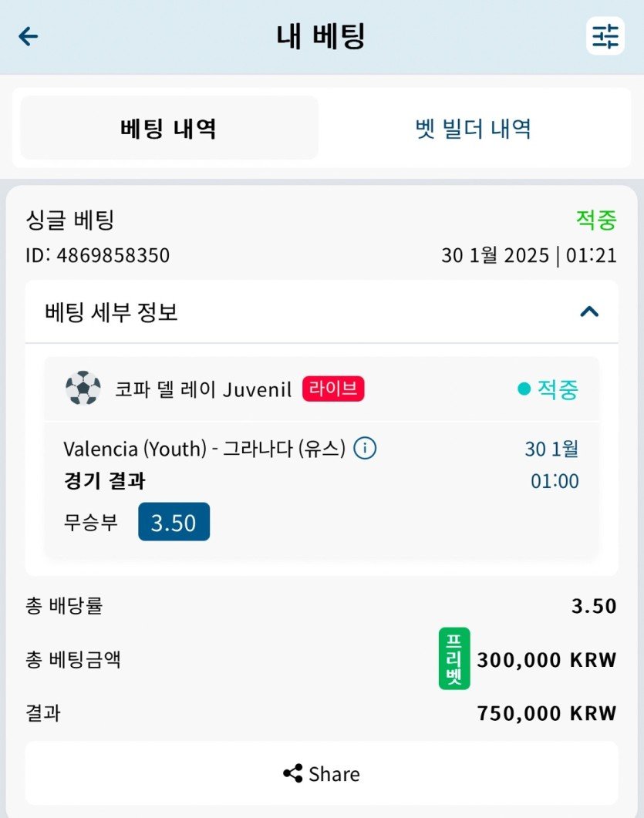The image size is (644, 818).
Task: Click the 3.50 odds button
Action: tap(174, 523)
